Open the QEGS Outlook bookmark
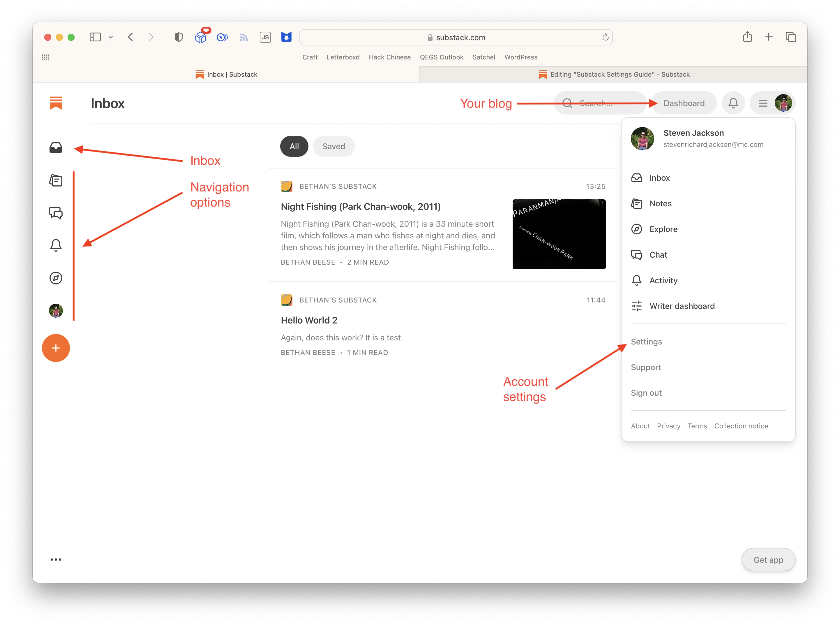 (x=442, y=57)
